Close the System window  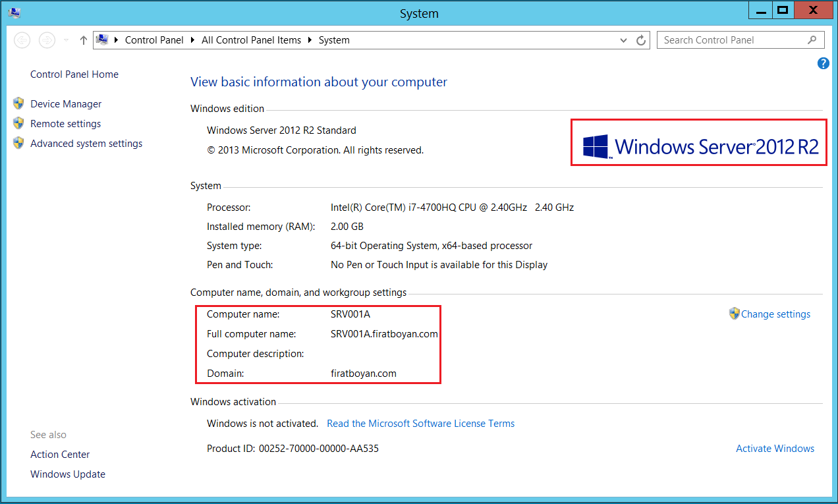coord(814,10)
